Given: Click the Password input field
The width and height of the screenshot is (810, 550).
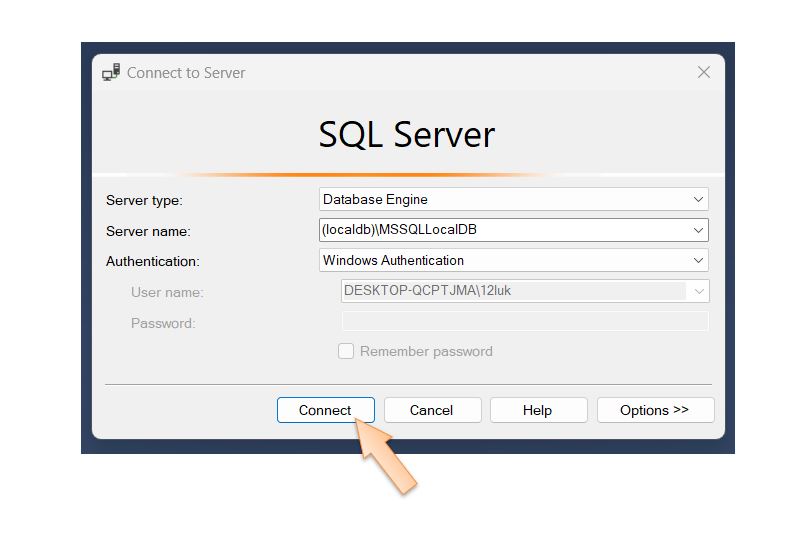Looking at the screenshot, I should coord(525,321).
